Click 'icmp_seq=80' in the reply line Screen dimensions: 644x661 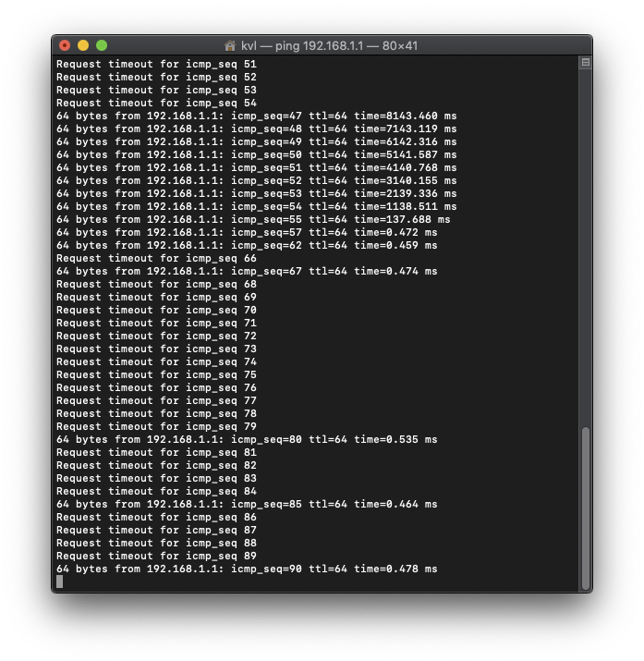point(266,440)
